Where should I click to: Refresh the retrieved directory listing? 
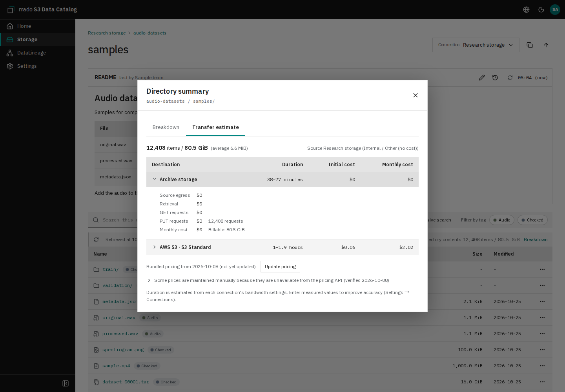96,240
